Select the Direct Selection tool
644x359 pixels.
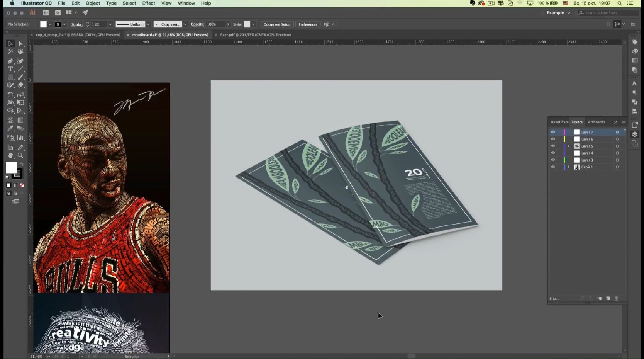[20, 44]
